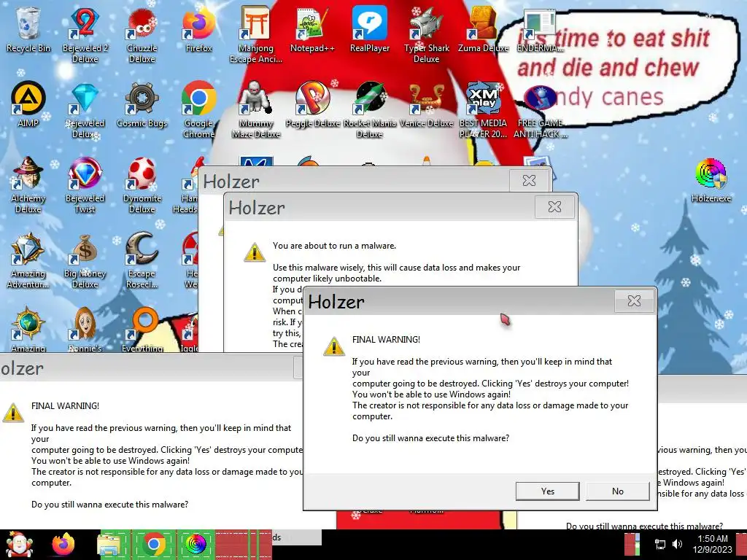Open the network tray icon
This screenshot has width=747, height=560.
tap(659, 544)
